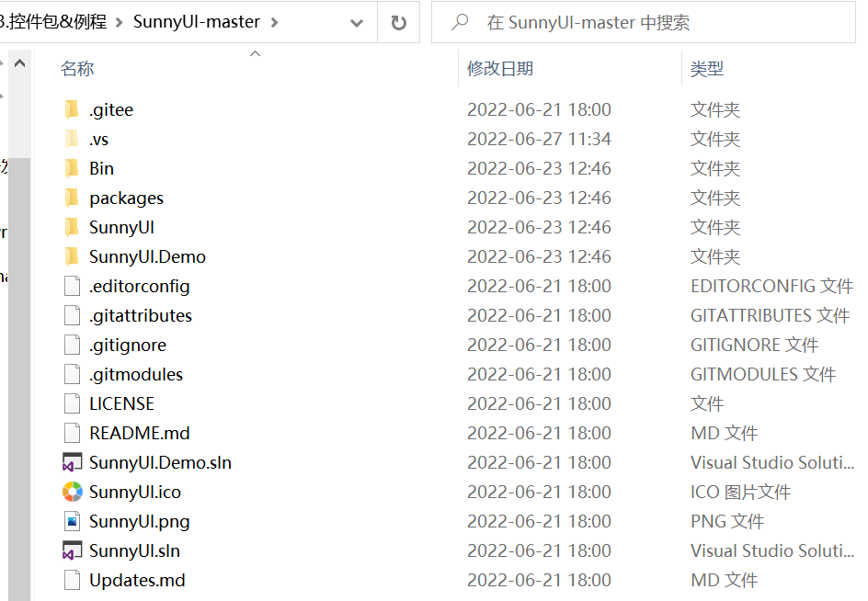This screenshot has width=868, height=601.
Task: Open the address bar history dropdown
Action: pyautogui.click(x=357, y=23)
